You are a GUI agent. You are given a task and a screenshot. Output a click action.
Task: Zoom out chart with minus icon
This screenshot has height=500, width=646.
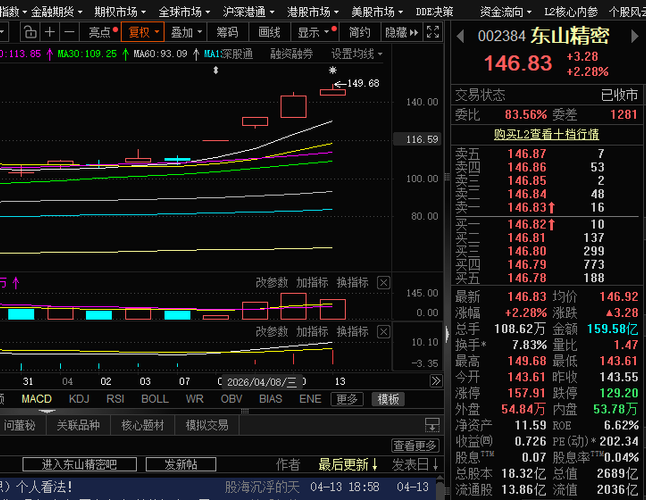pyautogui.click(x=69, y=32)
